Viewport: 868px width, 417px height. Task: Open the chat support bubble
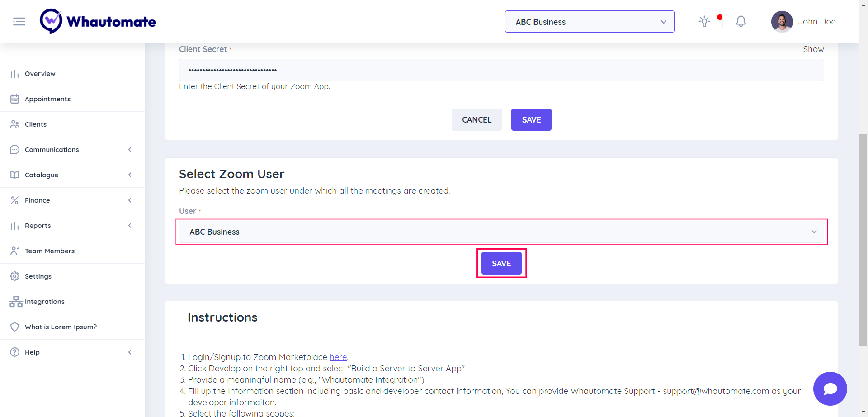[830, 389]
